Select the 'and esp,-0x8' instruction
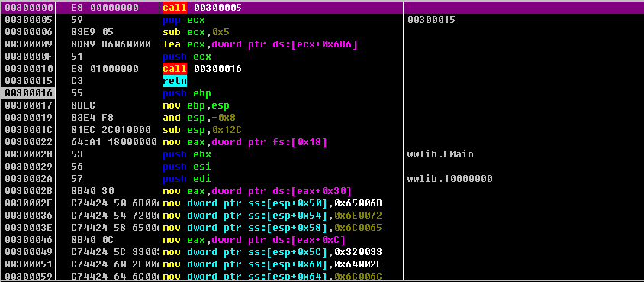This screenshot has width=644, height=282. click(199, 118)
